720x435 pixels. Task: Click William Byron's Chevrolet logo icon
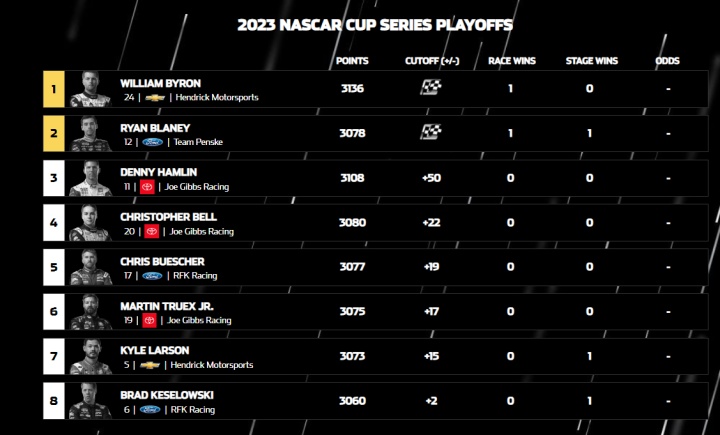point(155,97)
